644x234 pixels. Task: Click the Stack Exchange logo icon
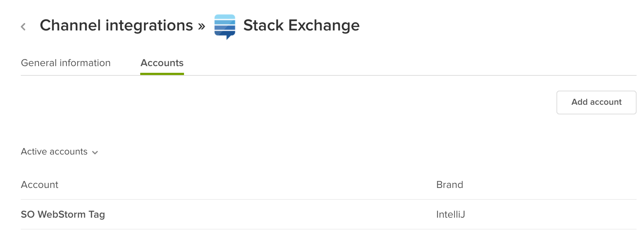tap(225, 26)
